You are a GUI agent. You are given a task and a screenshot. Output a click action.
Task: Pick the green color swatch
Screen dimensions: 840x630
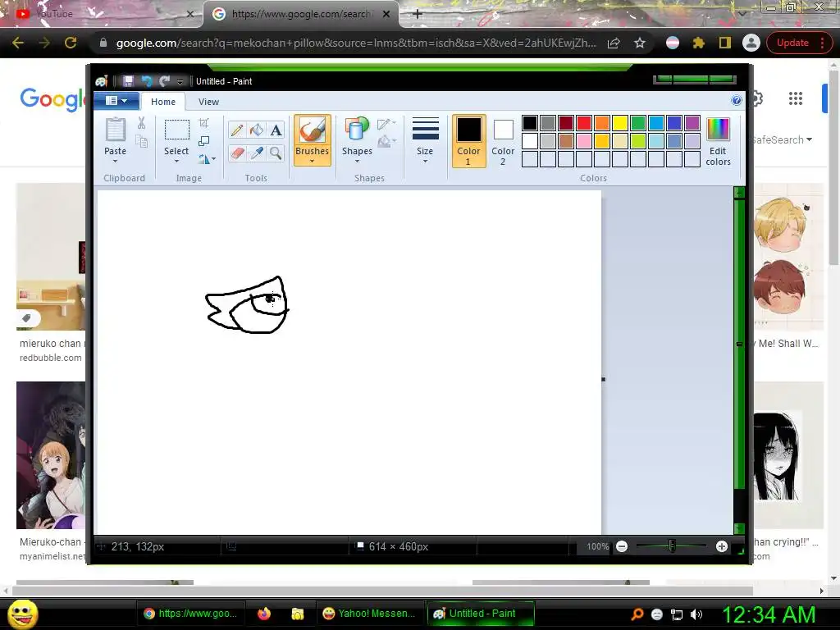tap(637, 123)
